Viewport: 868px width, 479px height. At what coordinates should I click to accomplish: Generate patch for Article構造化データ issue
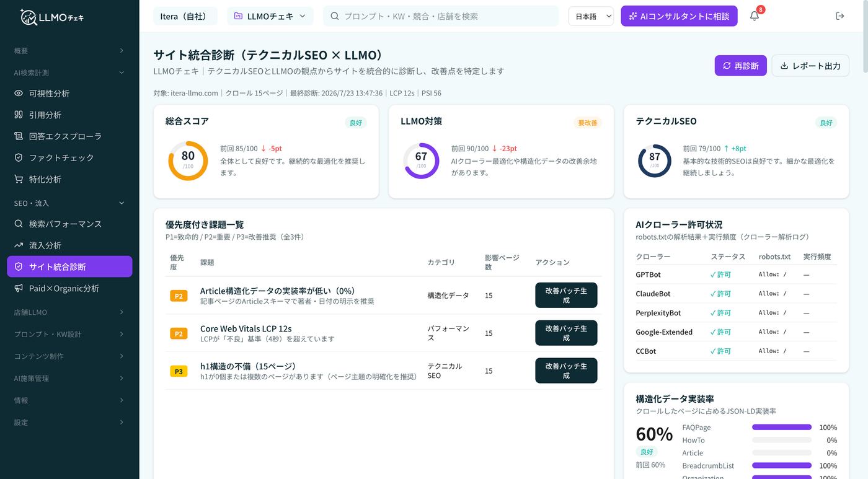(566, 296)
